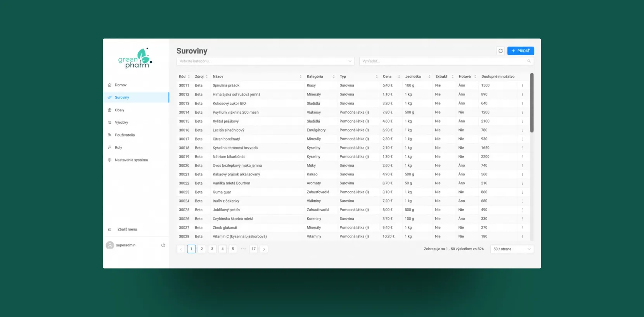Click pagination ellipsis to skip pages

[x=243, y=249]
